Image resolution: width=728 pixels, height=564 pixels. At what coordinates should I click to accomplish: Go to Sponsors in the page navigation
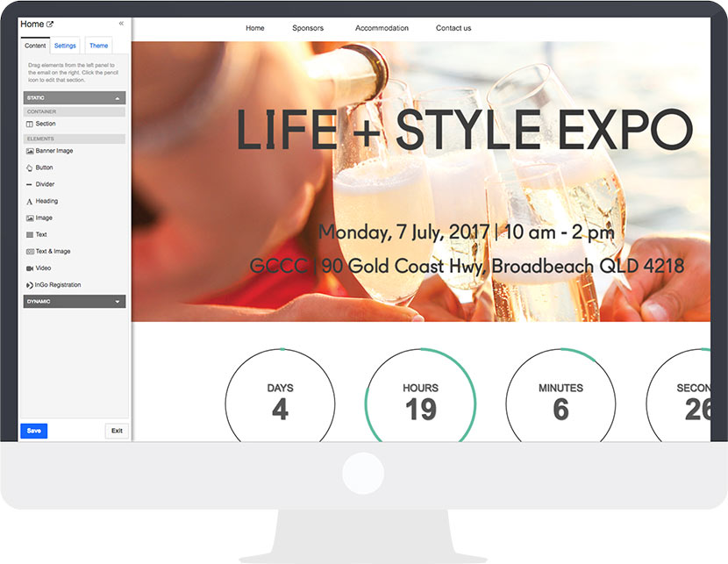[x=308, y=28]
